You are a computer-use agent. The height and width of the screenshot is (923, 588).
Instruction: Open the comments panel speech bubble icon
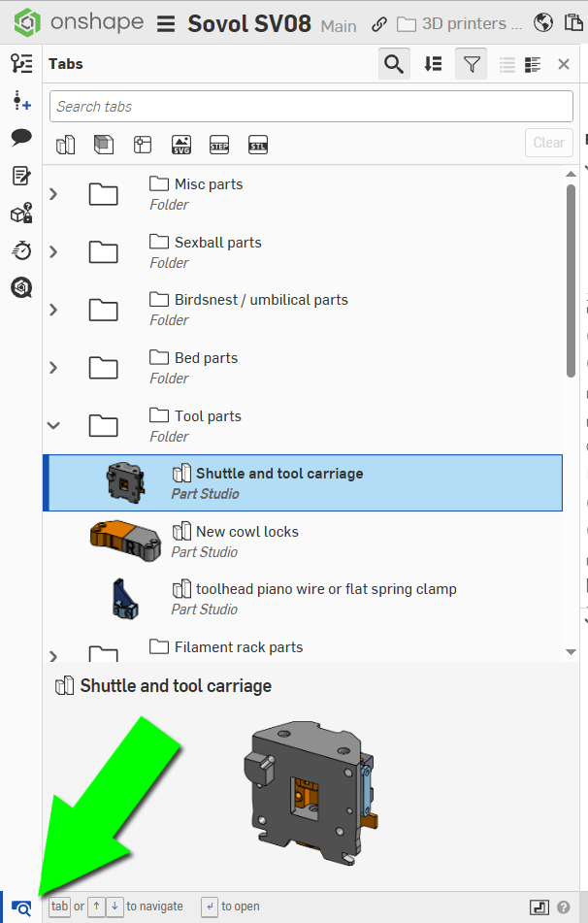21,137
